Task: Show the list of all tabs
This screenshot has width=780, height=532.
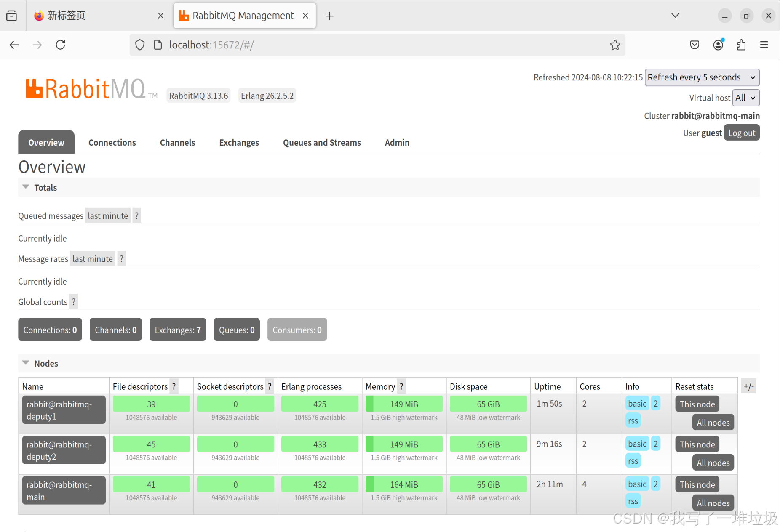Action: coord(675,16)
